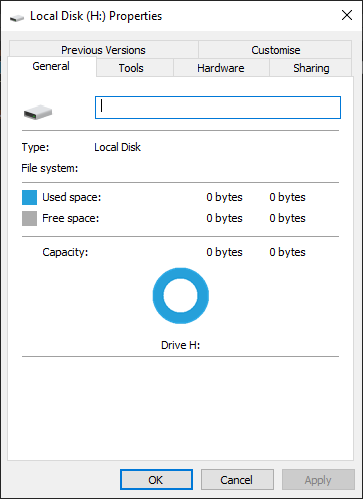Click the 'Capacity:' label
The image size is (363, 499).
(x=65, y=252)
